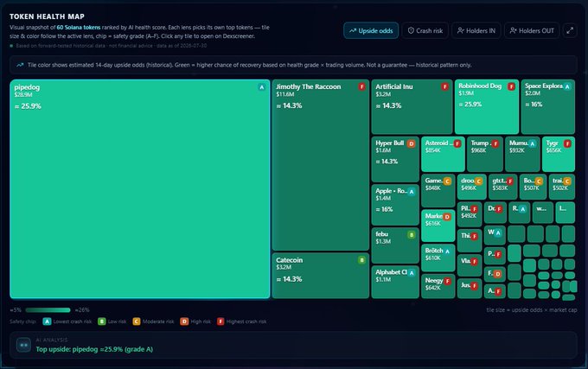588x369 pixels.
Task: Click the Top upside: pipedog analysis text
Action: [x=94, y=349]
